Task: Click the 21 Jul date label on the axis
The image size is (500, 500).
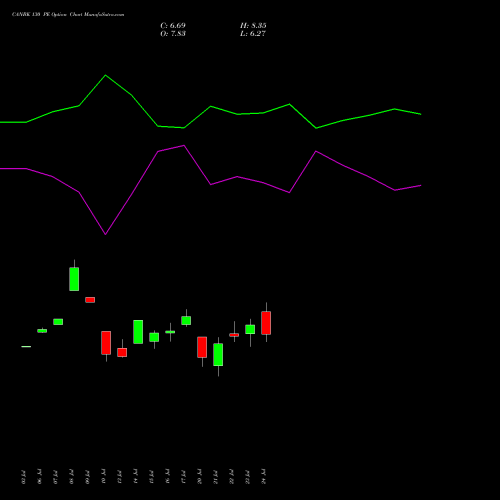Action: [x=216, y=477]
